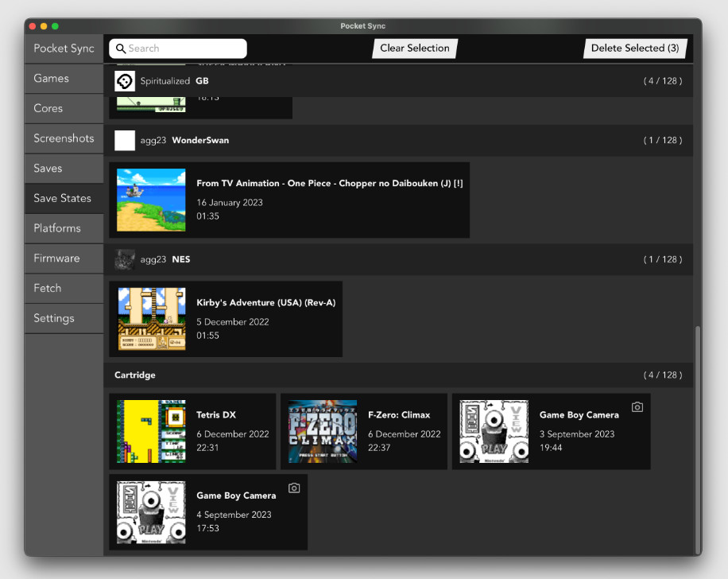Click the 5 December 2022 date text

pos(233,321)
